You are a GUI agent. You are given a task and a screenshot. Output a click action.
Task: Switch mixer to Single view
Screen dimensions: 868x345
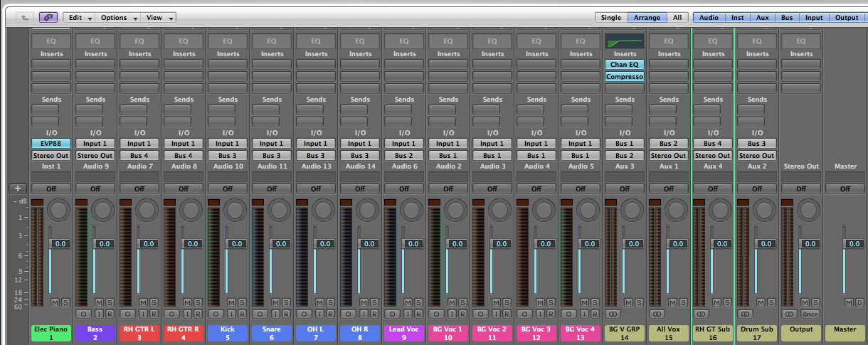tap(610, 17)
